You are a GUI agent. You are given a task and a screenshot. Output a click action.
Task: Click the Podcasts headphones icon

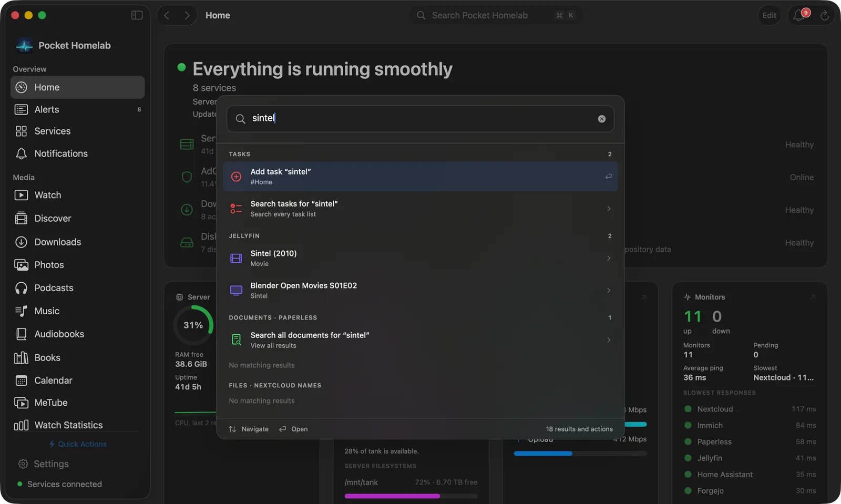[21, 288]
